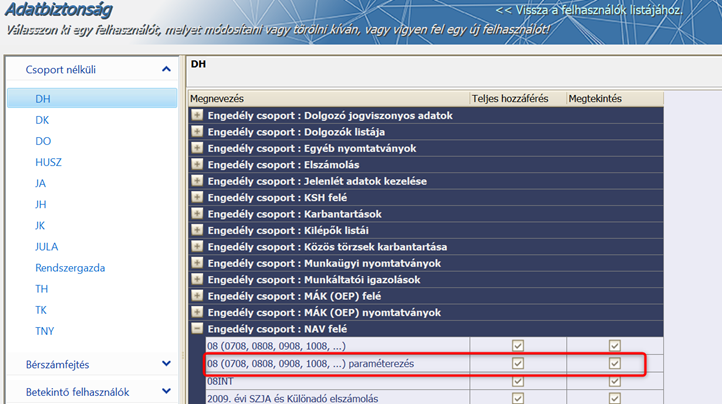This screenshot has width=722, height=404.
Task: Go back via 'Vissza a felhasználók listájához' link
Action: pyautogui.click(x=589, y=10)
